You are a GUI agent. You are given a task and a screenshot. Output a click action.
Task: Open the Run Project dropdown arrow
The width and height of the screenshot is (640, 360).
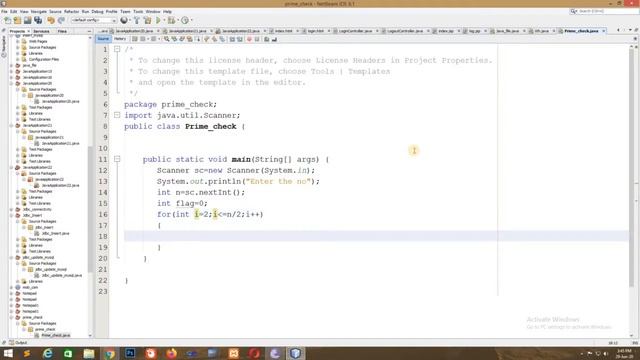point(164,20)
